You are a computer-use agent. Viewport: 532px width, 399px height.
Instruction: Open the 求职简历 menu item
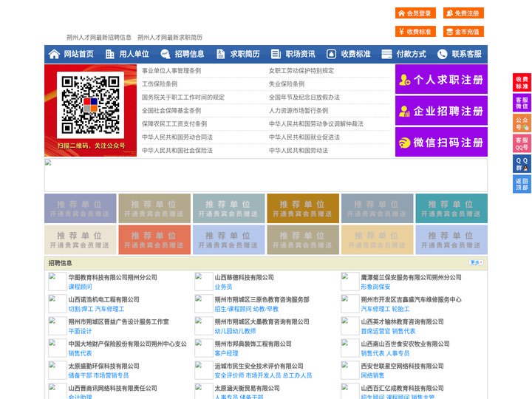245,54
